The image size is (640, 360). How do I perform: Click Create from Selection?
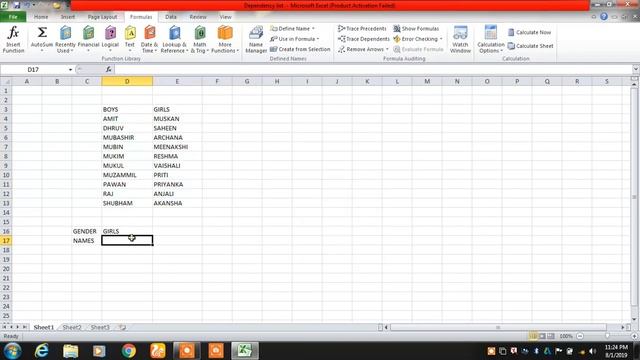click(x=300, y=49)
